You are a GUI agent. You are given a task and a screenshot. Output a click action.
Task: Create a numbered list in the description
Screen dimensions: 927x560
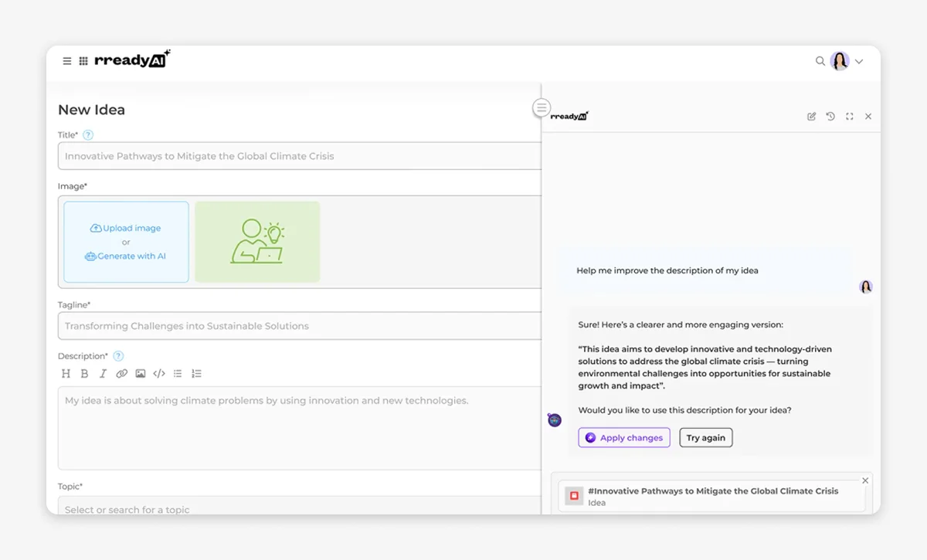196,373
